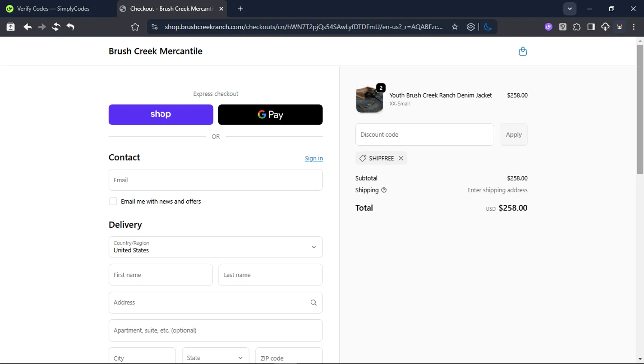Viewport: 644px width, 364px height.
Task: Remove the SHIPFREE discount code
Action: (401, 158)
